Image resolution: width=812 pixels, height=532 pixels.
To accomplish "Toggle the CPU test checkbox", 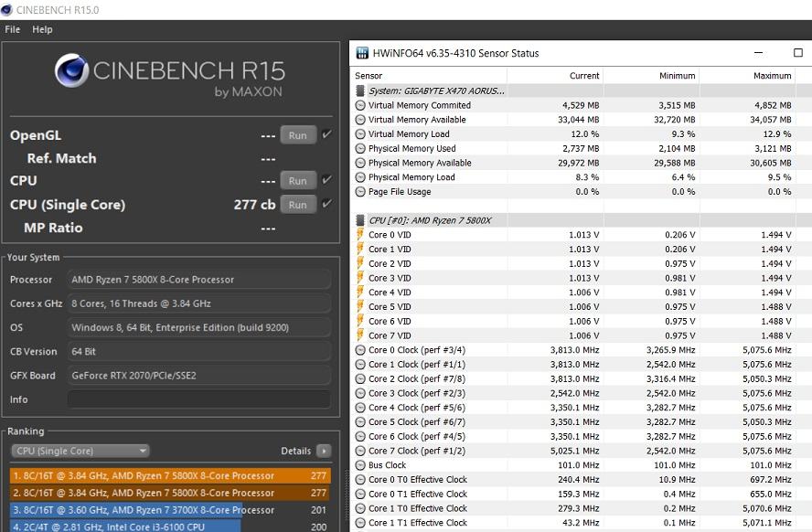I will pyautogui.click(x=326, y=180).
